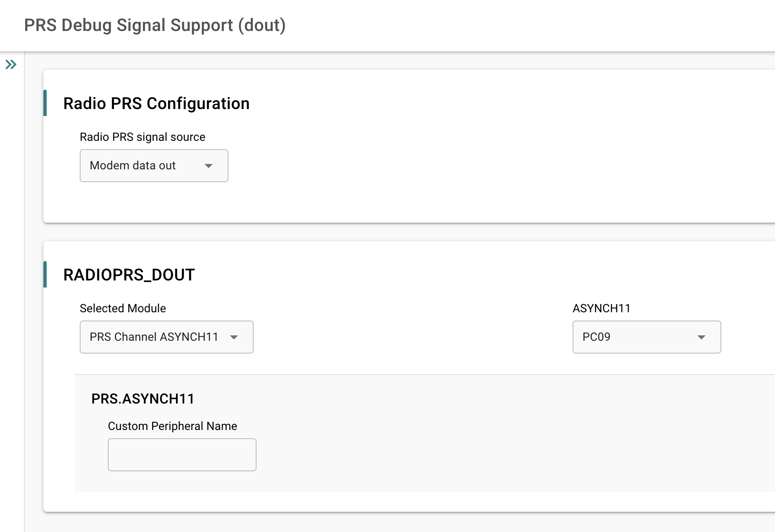Expand the collapsed sidebar using double-chevron icon
This screenshot has width=775, height=532.
[x=11, y=64]
